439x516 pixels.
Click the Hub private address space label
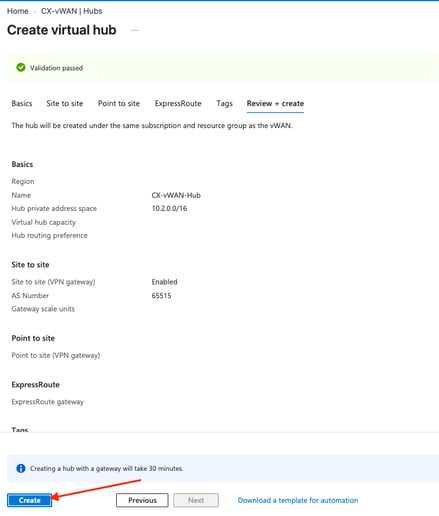click(x=54, y=208)
